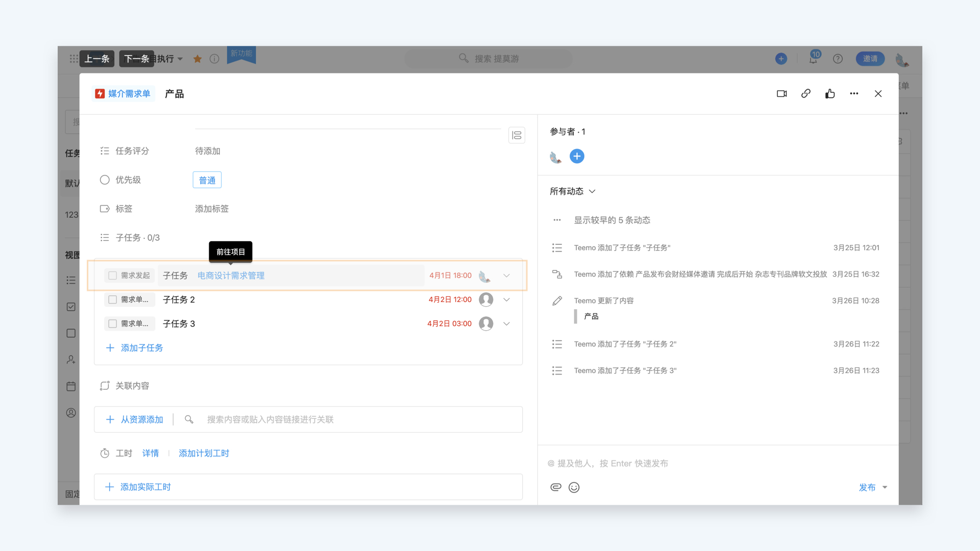Open project info icon next to star
The width and height of the screenshot is (980, 551).
pos(214,59)
